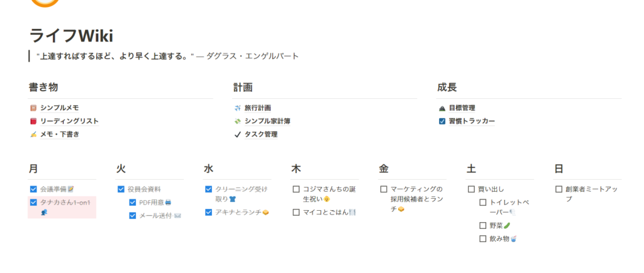644x273 pixels.
Task: Click the ライフWiki page title
Action: point(71,36)
